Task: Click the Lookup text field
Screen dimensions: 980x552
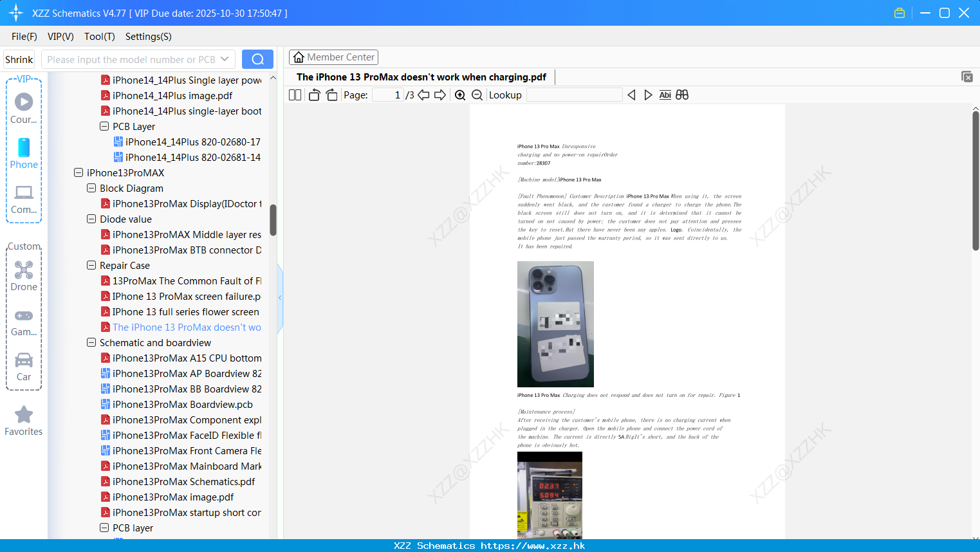Action: pos(574,95)
